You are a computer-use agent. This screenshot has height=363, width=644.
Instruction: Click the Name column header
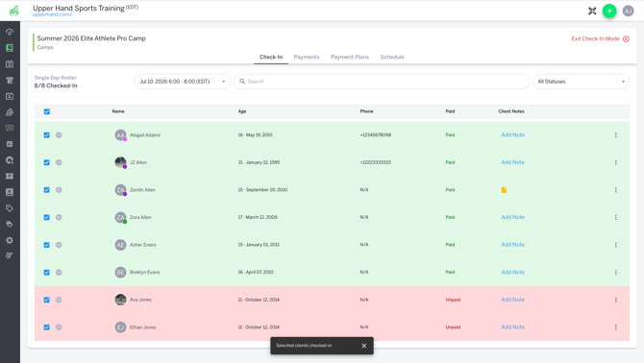[x=118, y=111]
